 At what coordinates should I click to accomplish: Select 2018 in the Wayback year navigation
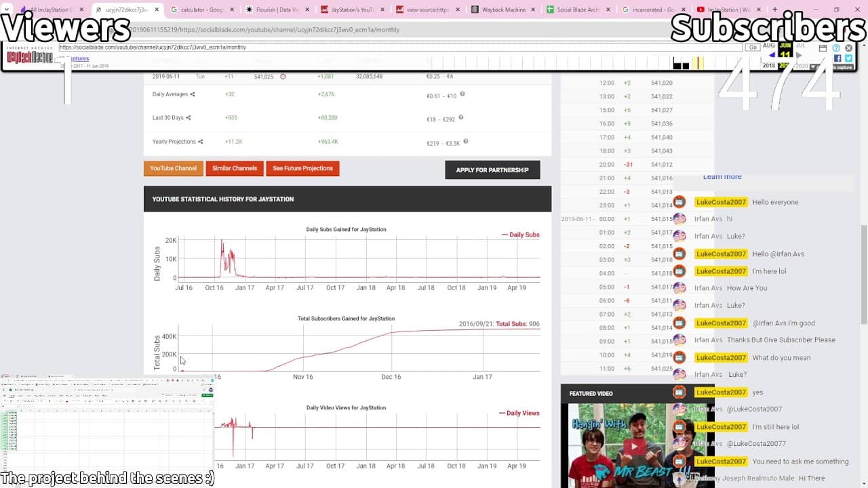point(769,66)
